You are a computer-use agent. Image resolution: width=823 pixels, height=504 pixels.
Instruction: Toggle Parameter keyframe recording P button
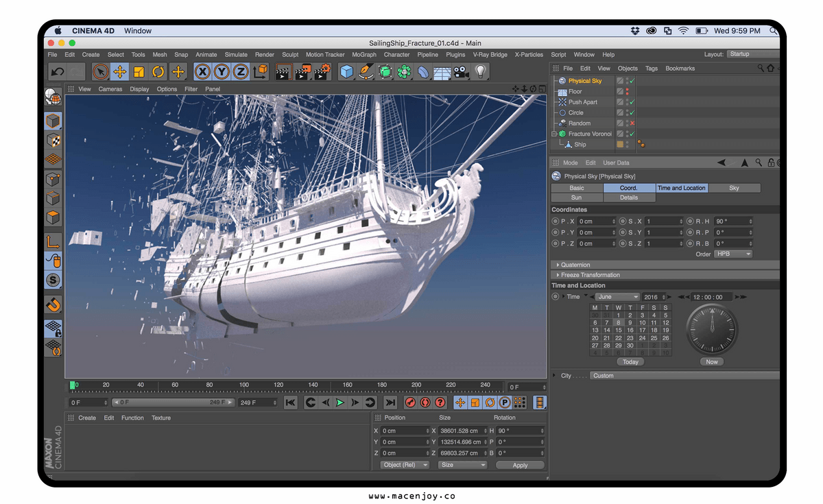[505, 403]
